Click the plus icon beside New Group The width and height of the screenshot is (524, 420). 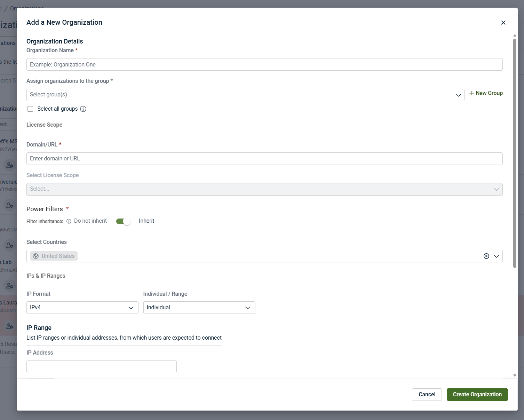[472, 93]
